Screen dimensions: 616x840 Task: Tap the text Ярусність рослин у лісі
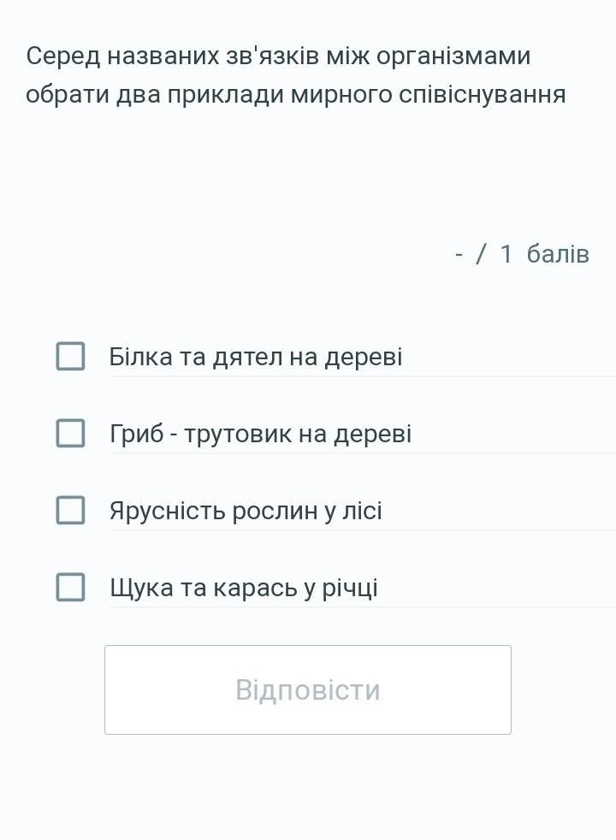(x=246, y=511)
